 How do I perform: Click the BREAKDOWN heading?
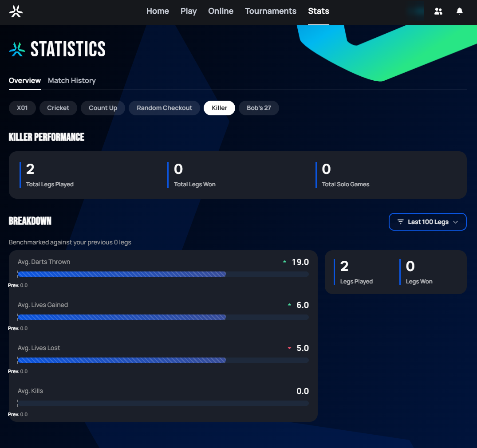click(30, 221)
